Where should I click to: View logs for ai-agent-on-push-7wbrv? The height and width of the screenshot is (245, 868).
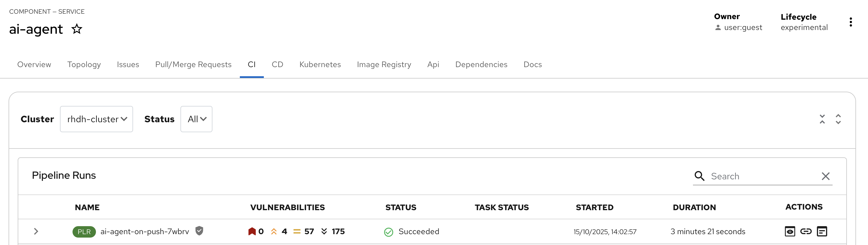tap(822, 232)
